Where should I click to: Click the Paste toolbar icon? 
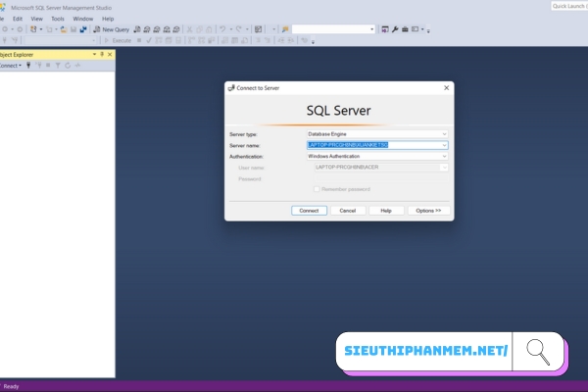[209, 29]
